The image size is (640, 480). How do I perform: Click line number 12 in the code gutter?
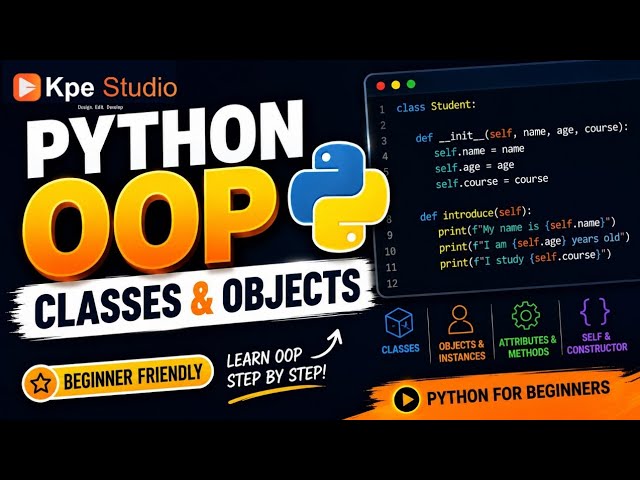(x=392, y=283)
